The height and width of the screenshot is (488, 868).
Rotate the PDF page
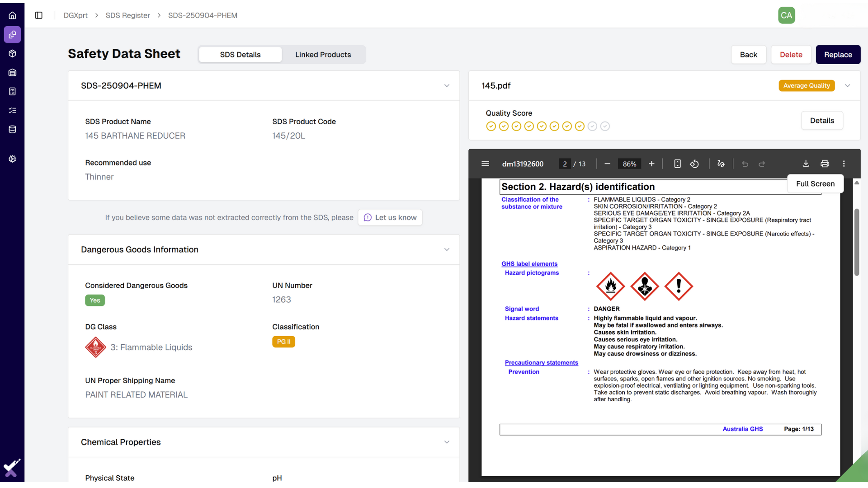coord(695,164)
